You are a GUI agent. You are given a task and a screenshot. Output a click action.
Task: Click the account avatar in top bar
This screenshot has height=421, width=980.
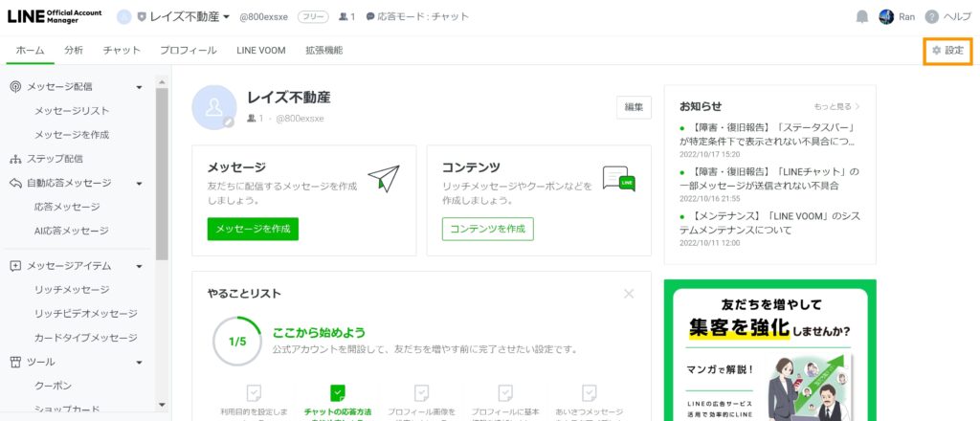pyautogui.click(x=124, y=17)
